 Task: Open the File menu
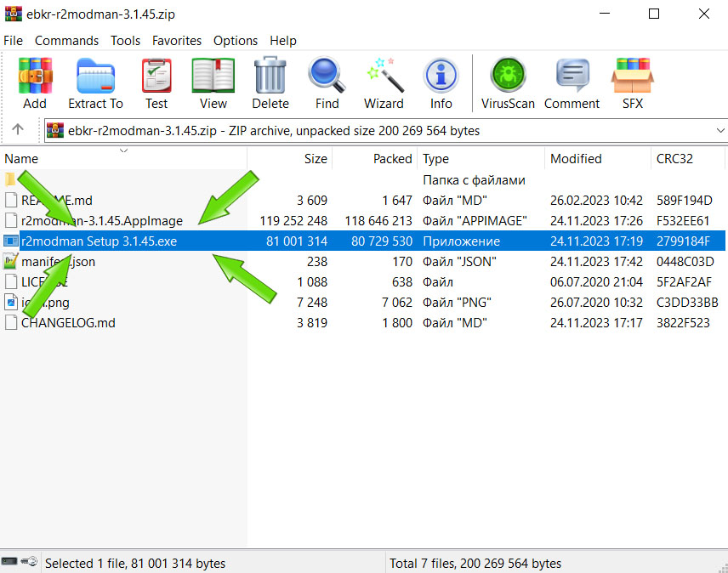coord(13,41)
